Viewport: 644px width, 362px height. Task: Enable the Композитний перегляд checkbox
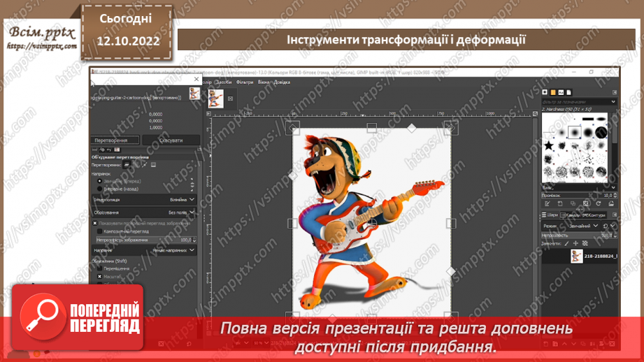pos(99,231)
